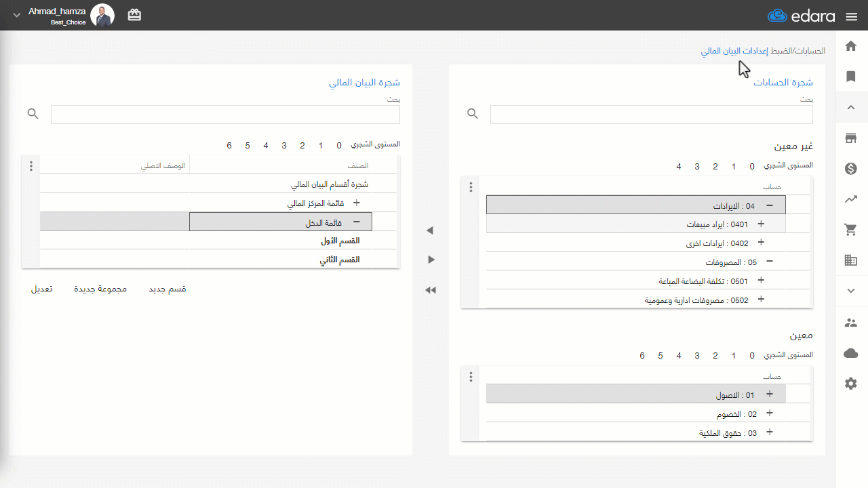This screenshot has height=488, width=868.
Task: Open the user dropdown beside Ahmad_hamza
Action: pos(16,16)
